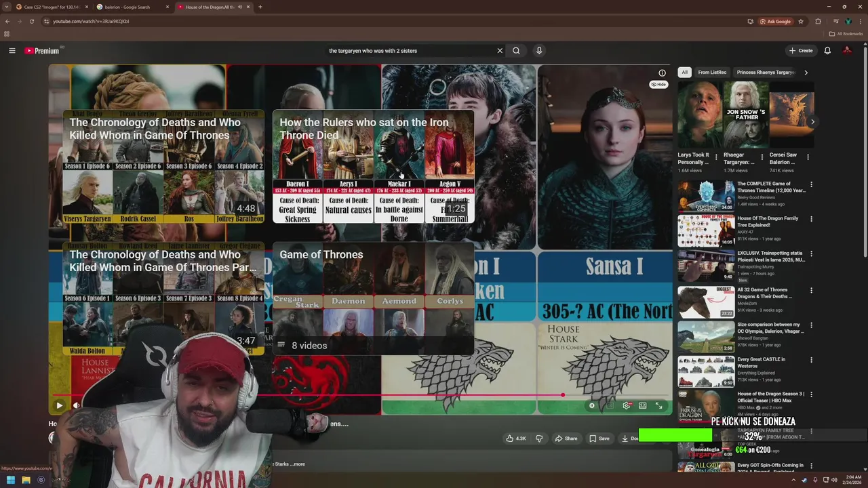Bookmark this page with the star icon
868x488 pixels.
[801, 21]
